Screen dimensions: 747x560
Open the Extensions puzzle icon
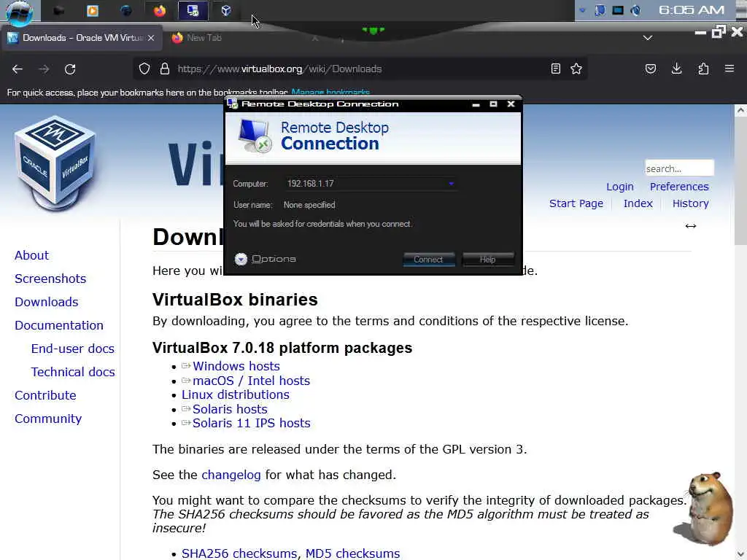[703, 69]
